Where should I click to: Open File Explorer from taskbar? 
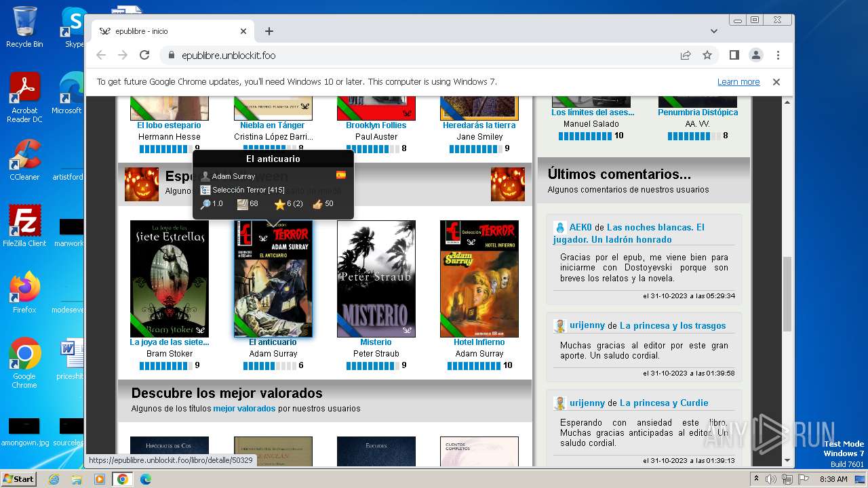[77, 479]
